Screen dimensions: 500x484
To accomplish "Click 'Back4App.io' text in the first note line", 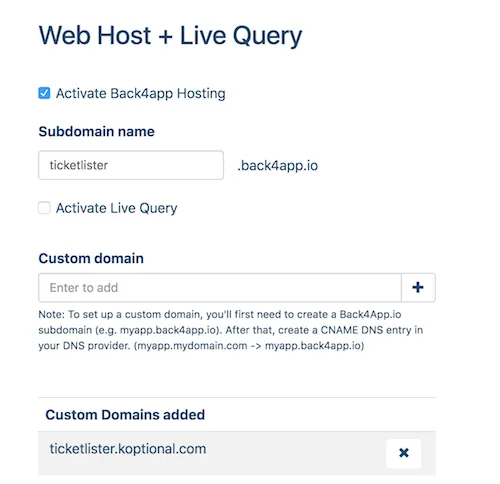I will coord(370,314).
